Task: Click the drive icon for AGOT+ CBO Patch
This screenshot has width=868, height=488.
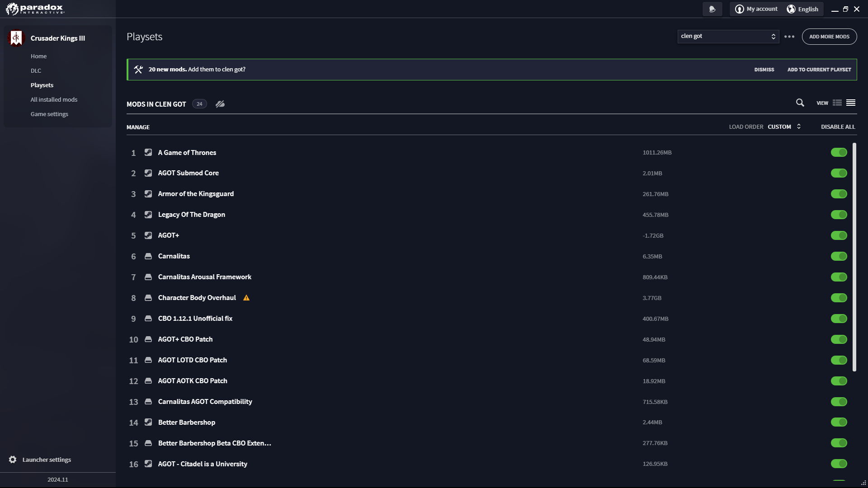Action: point(148,339)
